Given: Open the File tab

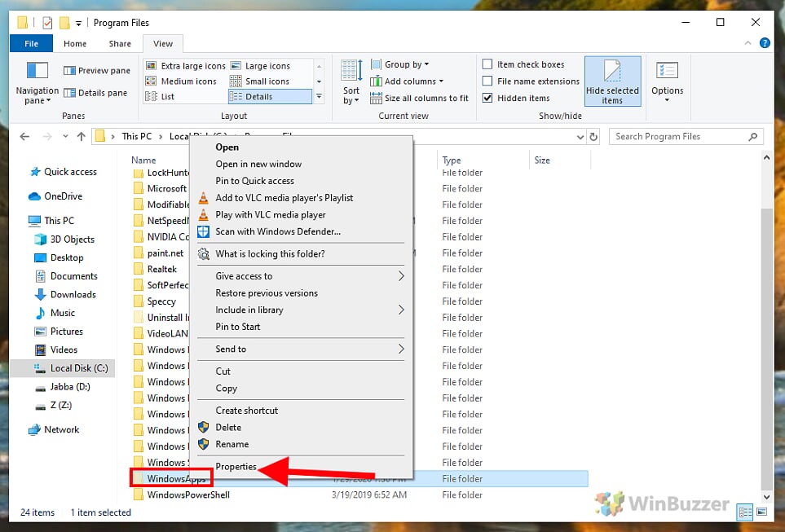Looking at the screenshot, I should (x=31, y=43).
